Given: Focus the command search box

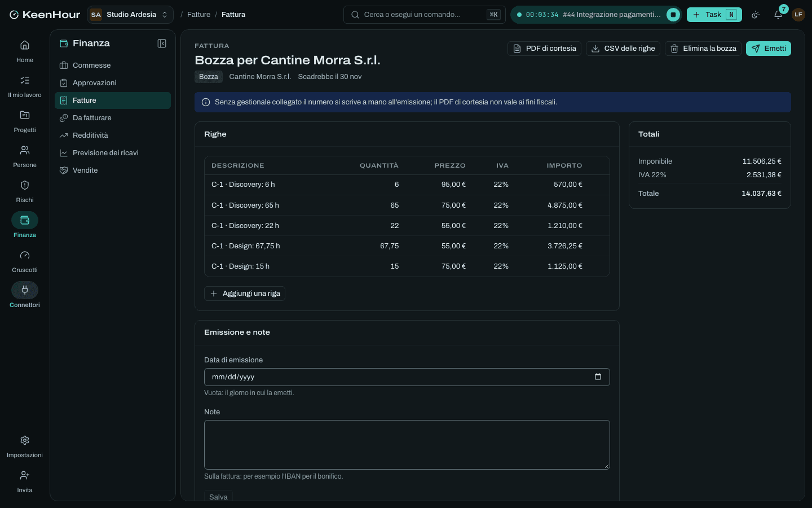Looking at the screenshot, I should [425, 15].
